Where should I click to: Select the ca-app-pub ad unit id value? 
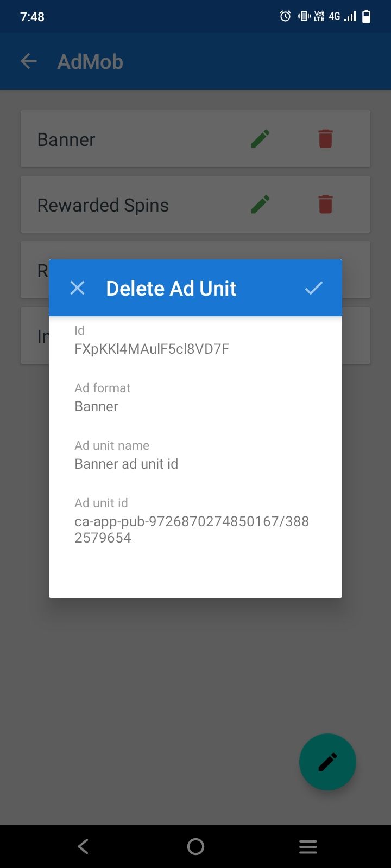(x=192, y=529)
